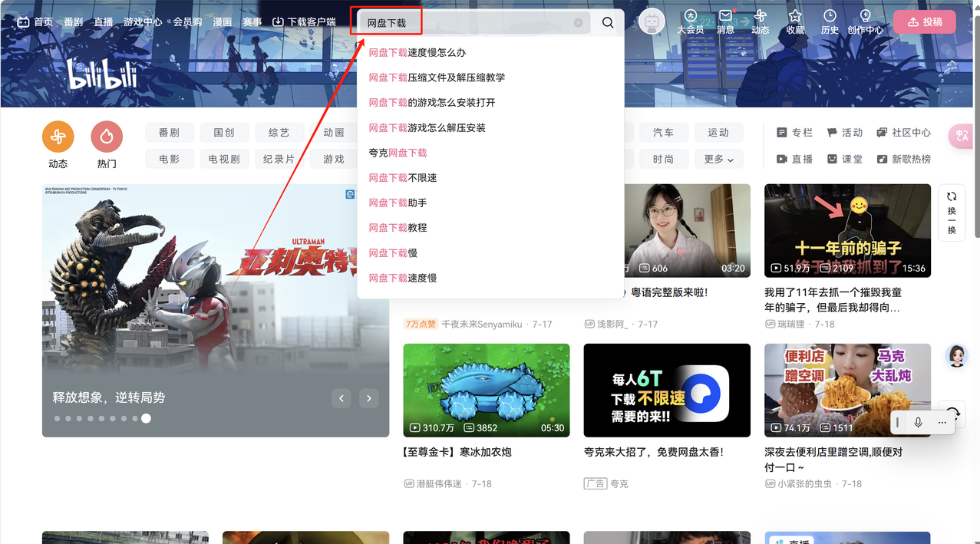
Task: Click the pink translate floating button
Action: tap(961, 136)
